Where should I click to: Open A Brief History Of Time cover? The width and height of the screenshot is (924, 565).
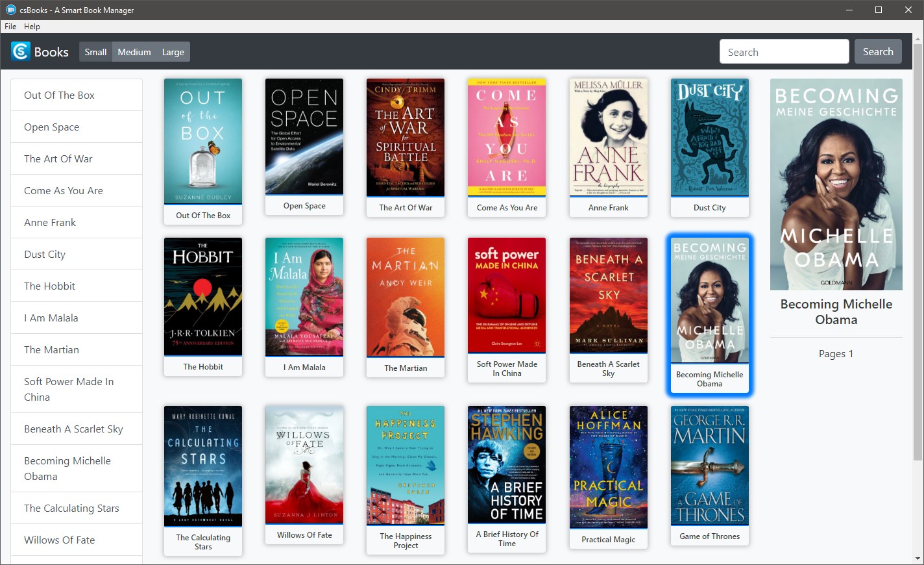pos(507,464)
